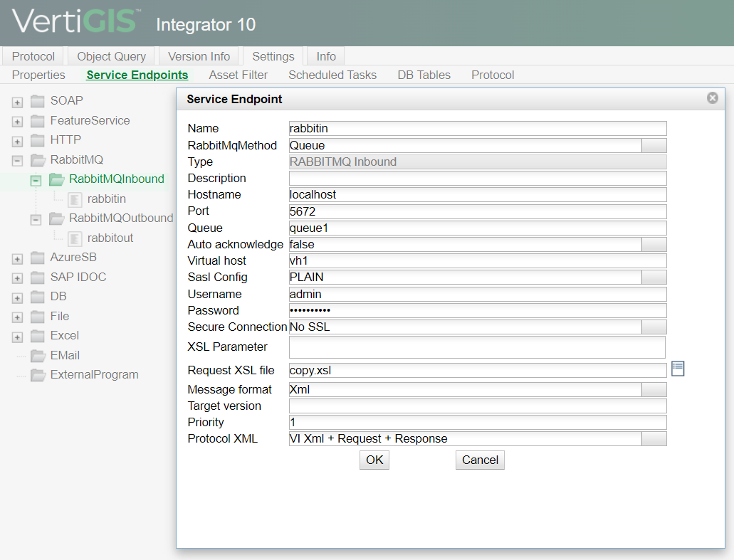Click the Virtual host input field
Viewport: 734px width, 560px height.
478,260
